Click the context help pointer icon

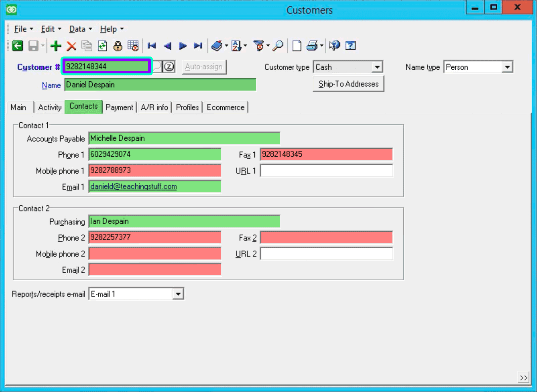[x=334, y=46]
